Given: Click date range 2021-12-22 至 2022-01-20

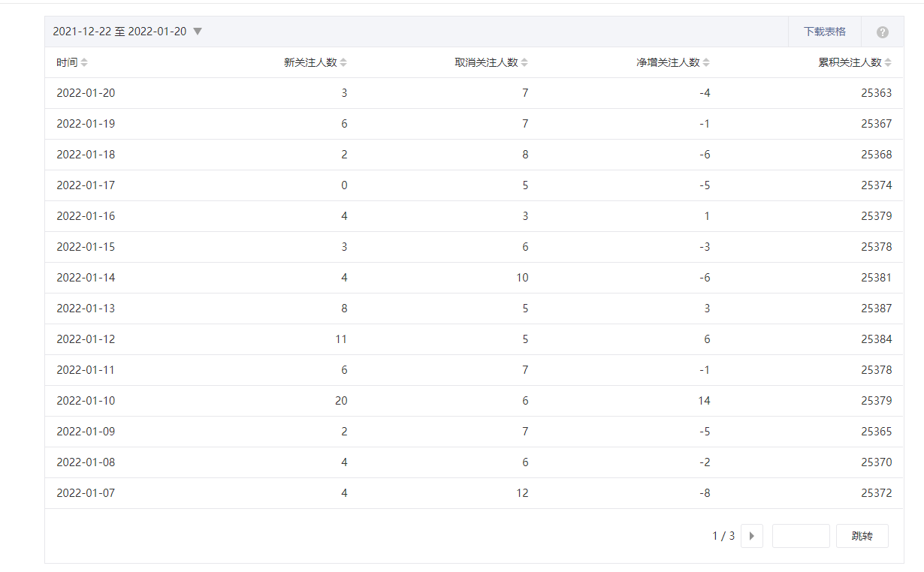Looking at the screenshot, I should (119, 32).
